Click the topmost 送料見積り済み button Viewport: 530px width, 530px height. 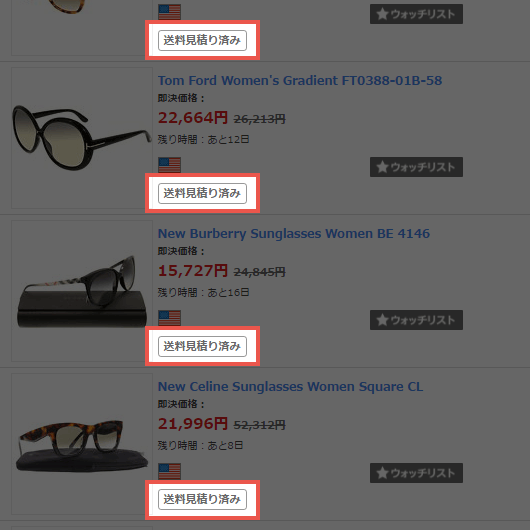click(202, 41)
